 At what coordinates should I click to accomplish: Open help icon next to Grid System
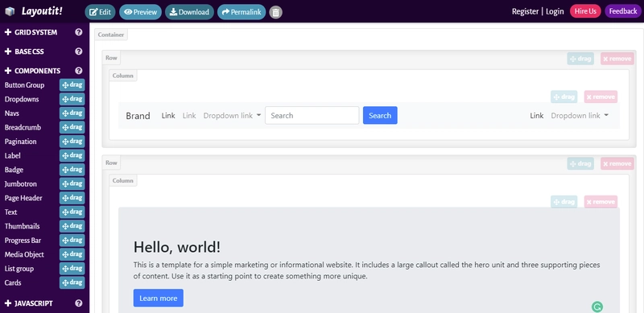pos(79,32)
